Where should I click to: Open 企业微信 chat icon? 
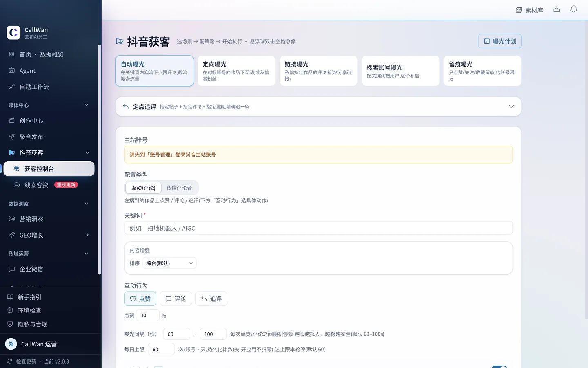pyautogui.click(x=12, y=269)
